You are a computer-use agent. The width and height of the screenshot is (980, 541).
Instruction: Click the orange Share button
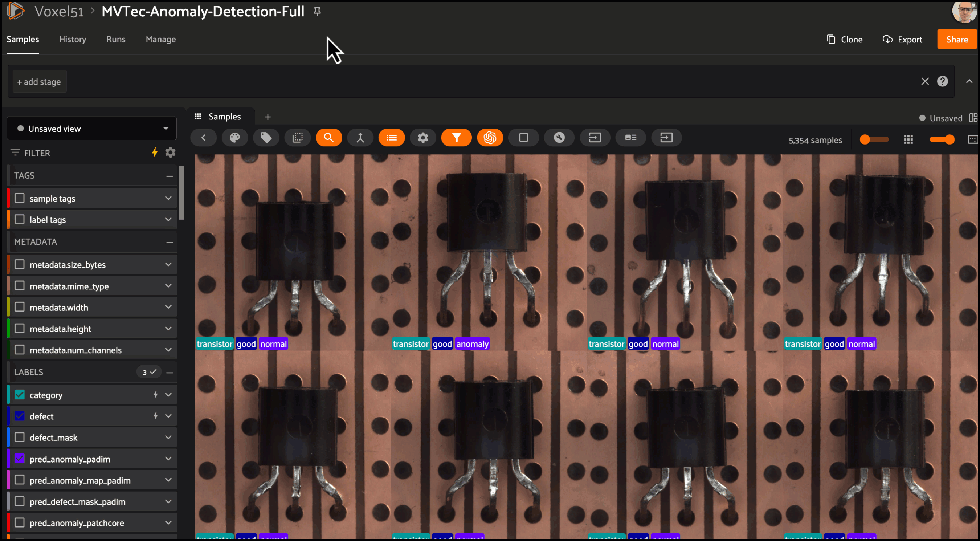point(956,39)
